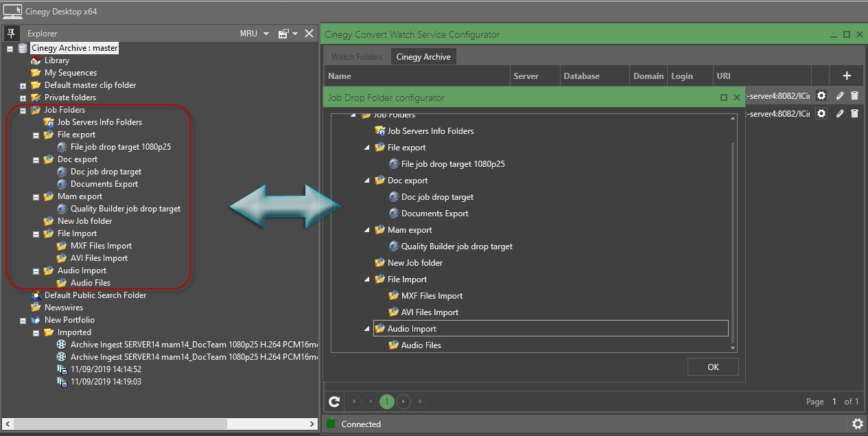Select Audio Import folder in configurator tree
This screenshot has width=868, height=436.
[x=550, y=329]
